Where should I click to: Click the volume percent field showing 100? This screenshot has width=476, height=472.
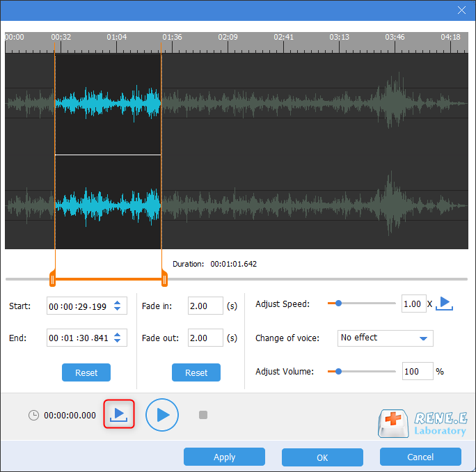click(x=418, y=371)
